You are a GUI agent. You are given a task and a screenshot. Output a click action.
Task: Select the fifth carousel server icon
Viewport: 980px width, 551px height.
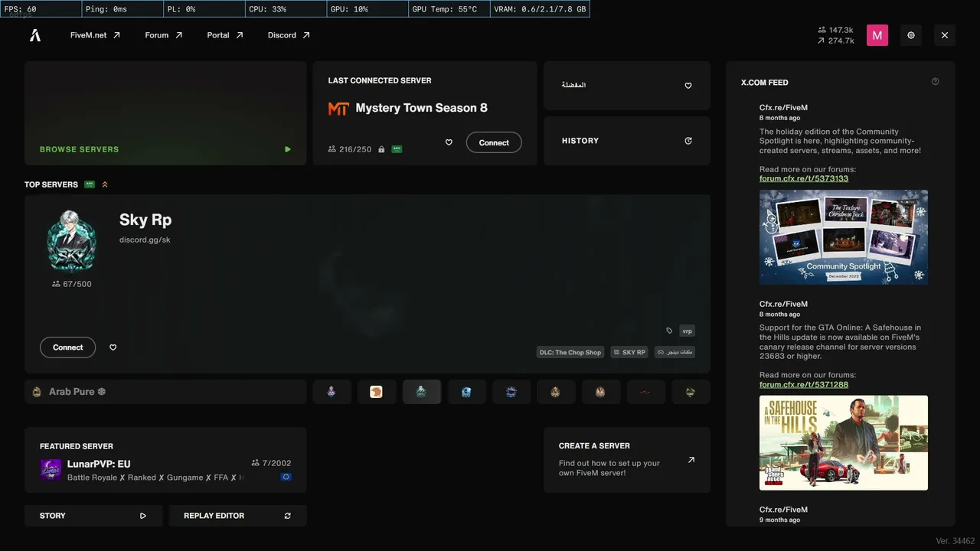pyautogui.click(x=511, y=392)
